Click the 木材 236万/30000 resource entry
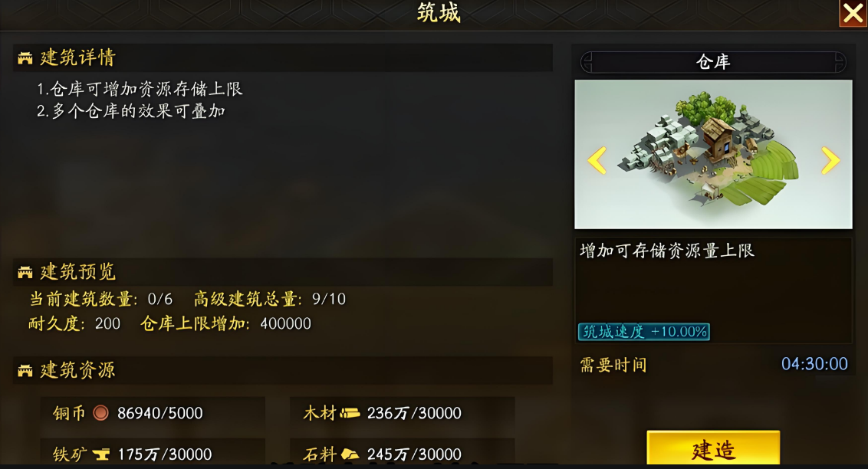The image size is (868, 469). (403, 412)
